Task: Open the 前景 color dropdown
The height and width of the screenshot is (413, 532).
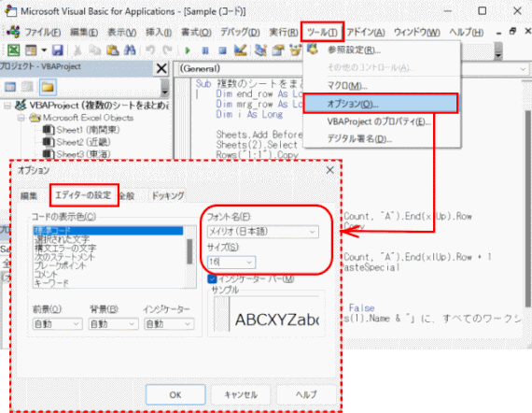Action: point(57,324)
